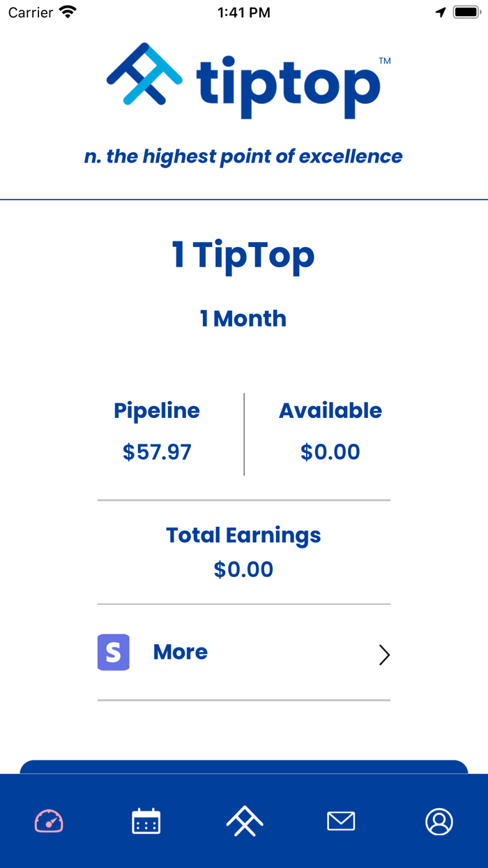
Task: Click the purple Stripe S icon
Action: pos(113,652)
